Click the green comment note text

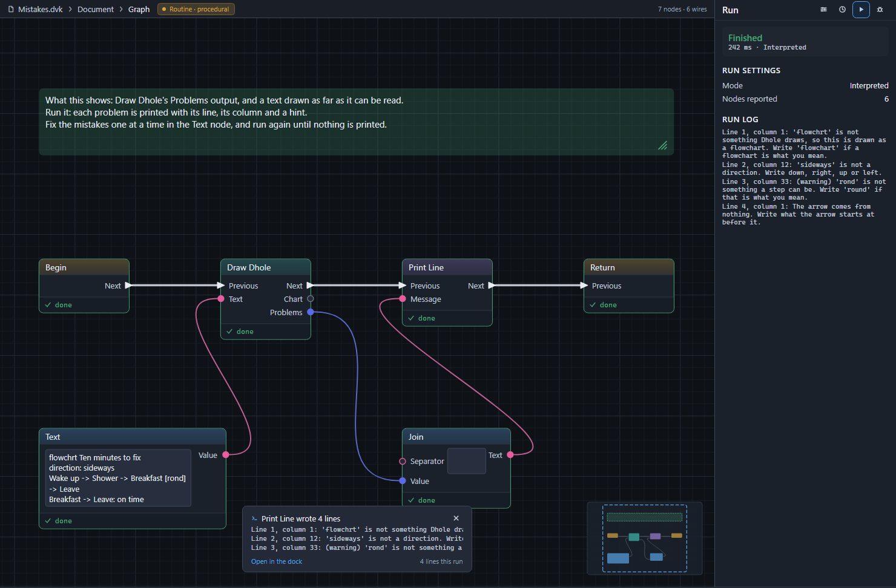coord(224,113)
